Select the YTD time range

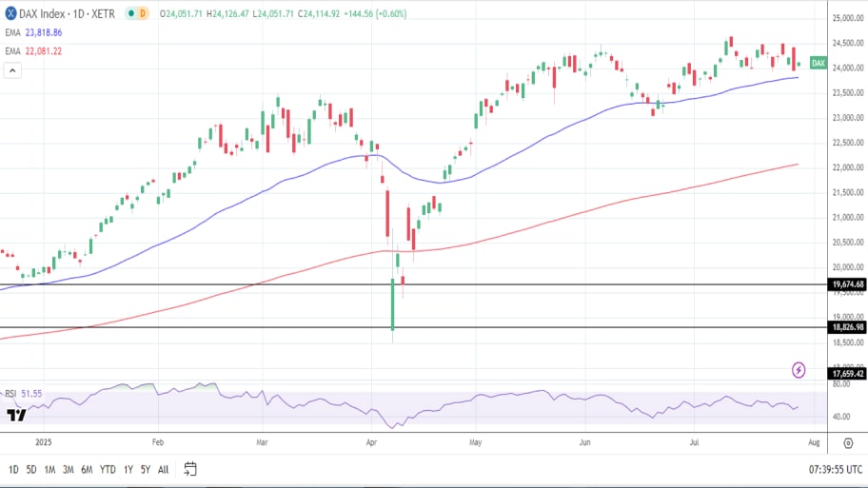click(108, 469)
